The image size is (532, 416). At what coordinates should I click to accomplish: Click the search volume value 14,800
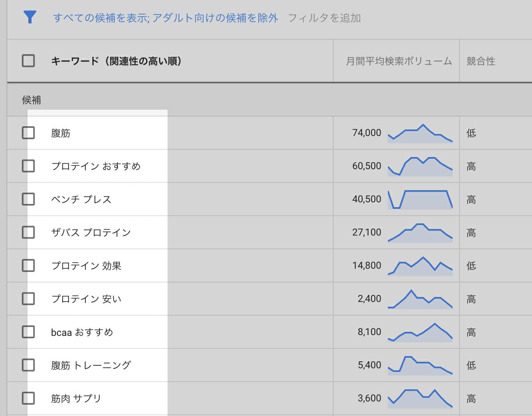click(367, 265)
